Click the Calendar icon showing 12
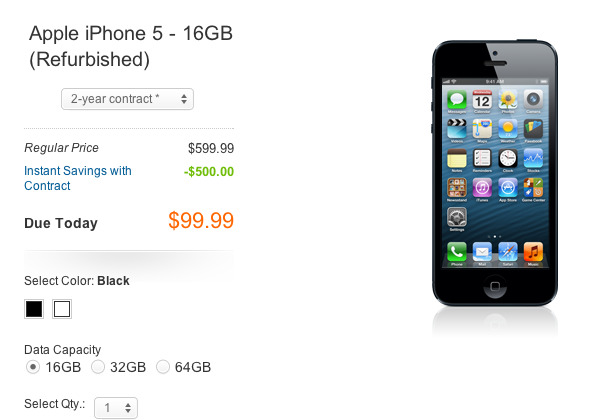 click(x=482, y=100)
